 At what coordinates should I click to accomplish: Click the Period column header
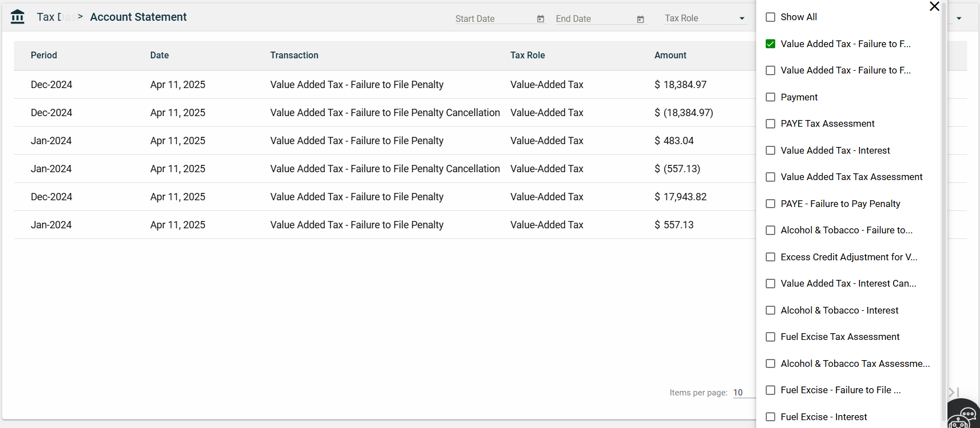coord(44,56)
